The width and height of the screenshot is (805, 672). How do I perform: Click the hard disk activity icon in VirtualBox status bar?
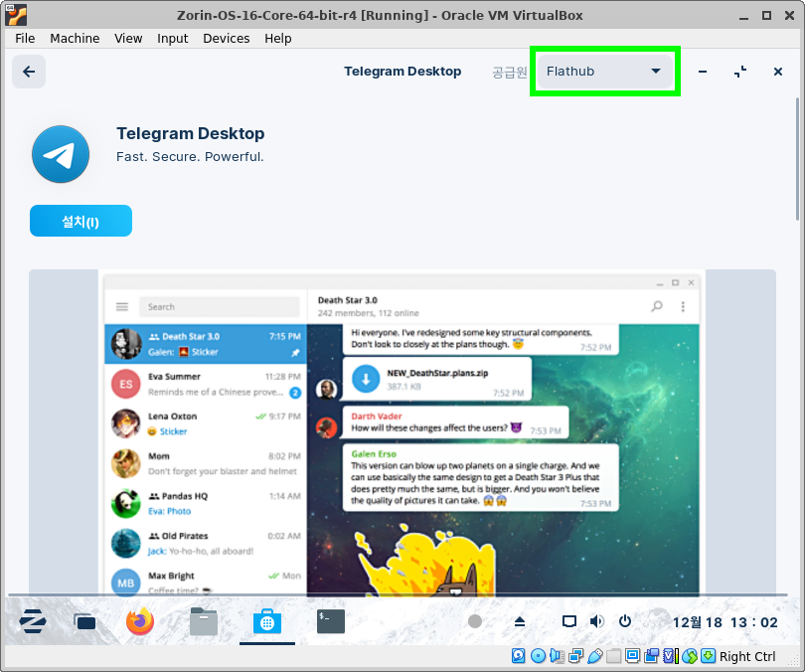tap(518, 655)
